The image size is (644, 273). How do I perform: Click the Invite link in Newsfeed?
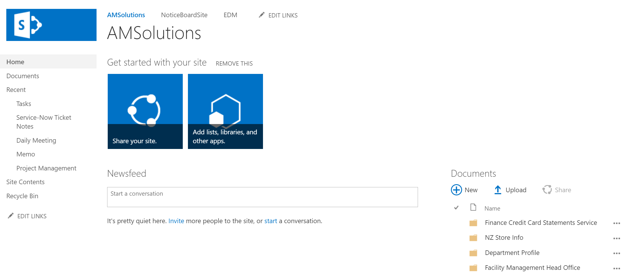click(x=176, y=221)
